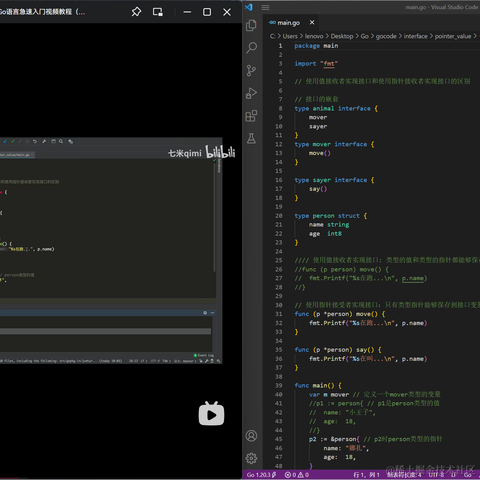Pin the video player window on top
Viewport: 480px width, 480px height.
point(136,12)
